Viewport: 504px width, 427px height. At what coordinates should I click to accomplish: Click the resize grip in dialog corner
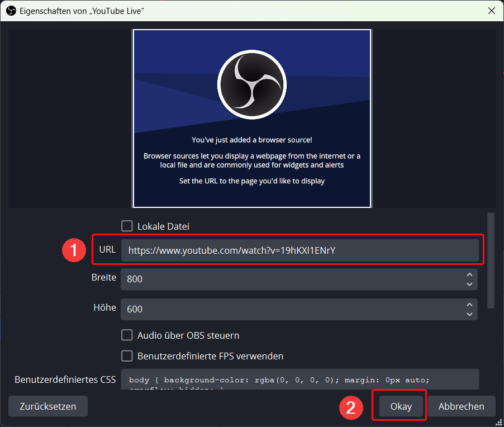[498, 422]
